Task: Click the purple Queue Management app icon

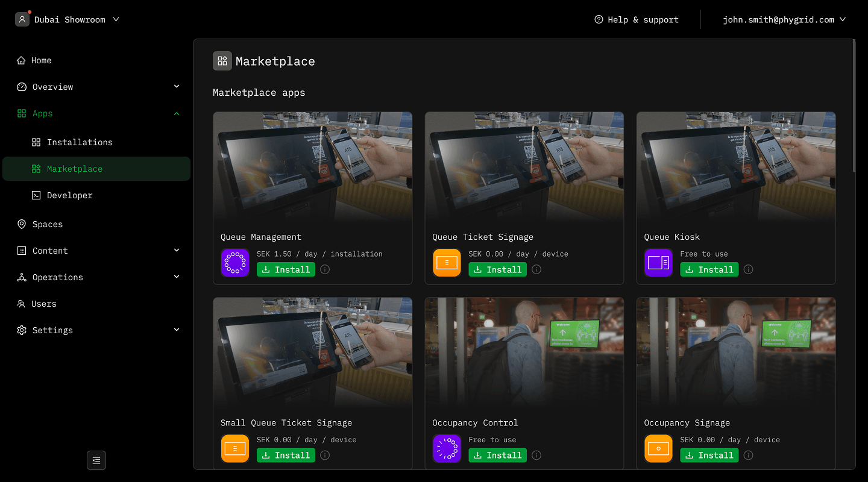Action: click(235, 263)
